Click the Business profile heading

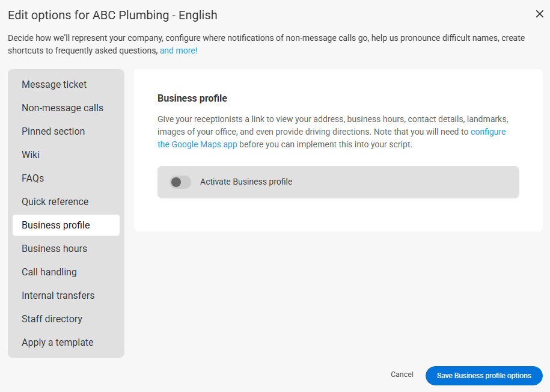(192, 99)
